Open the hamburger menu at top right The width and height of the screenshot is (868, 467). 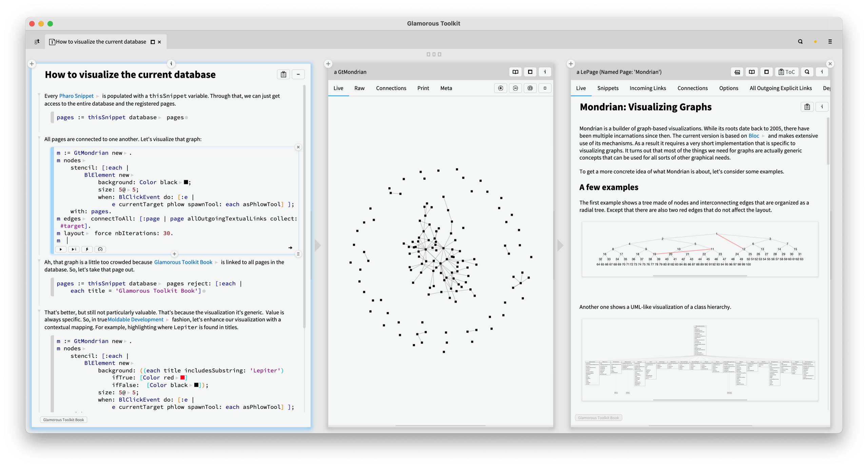pyautogui.click(x=830, y=42)
